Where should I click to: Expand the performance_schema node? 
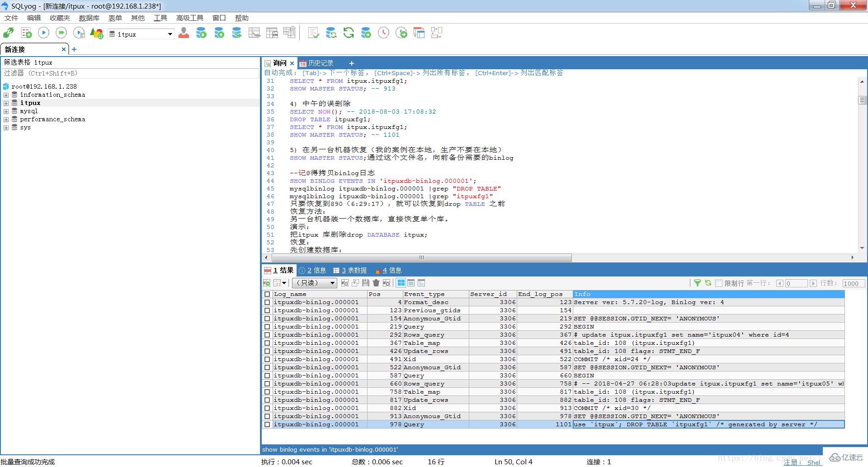[x=6, y=119]
